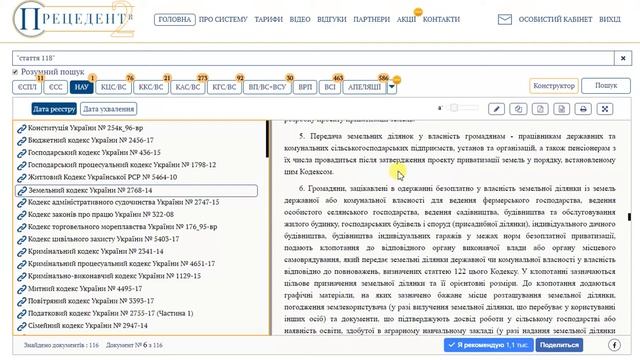Click the fullscreen expand icon

pyautogui.click(x=605, y=109)
